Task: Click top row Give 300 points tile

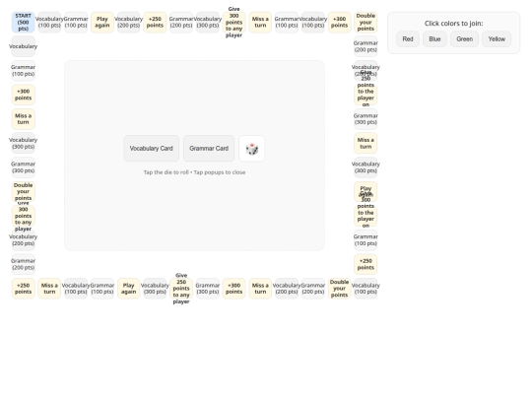Action: [234, 23]
